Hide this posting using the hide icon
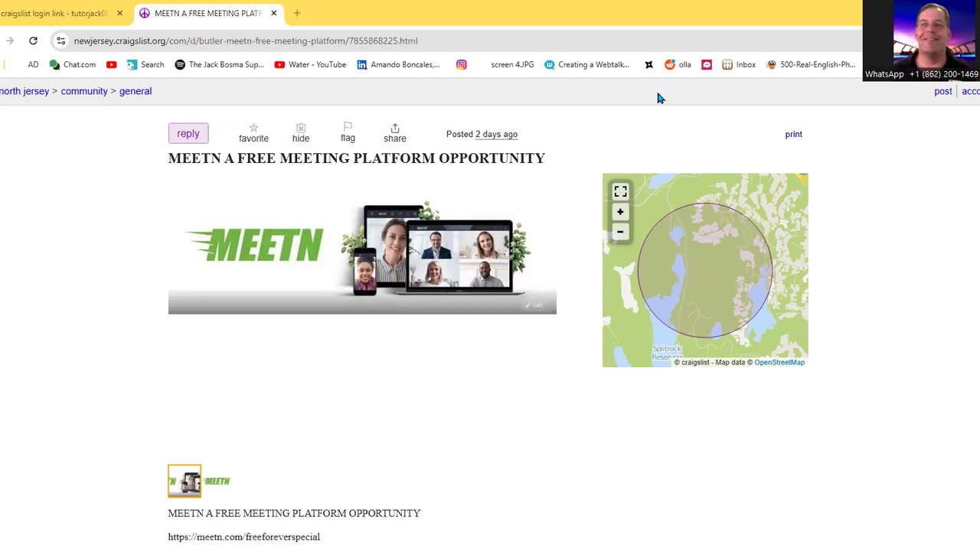 pos(301,133)
